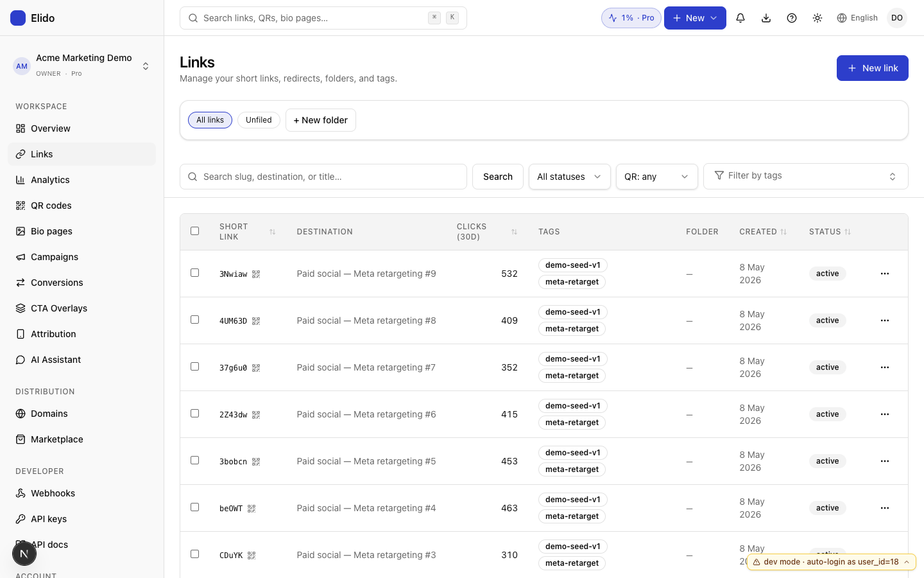Screen dimensions: 924x578
Task: Open CTA Overlays in the sidebar
Action: point(81,308)
